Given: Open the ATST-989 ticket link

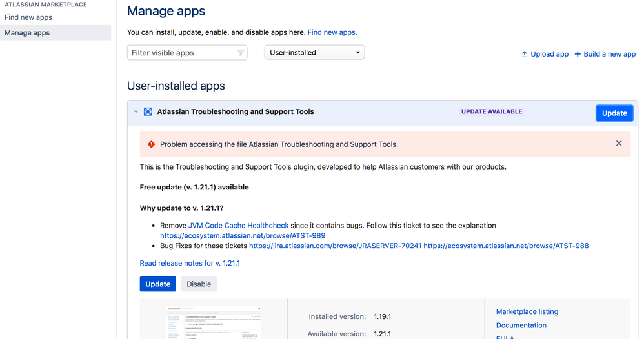Looking at the screenshot, I should (243, 236).
